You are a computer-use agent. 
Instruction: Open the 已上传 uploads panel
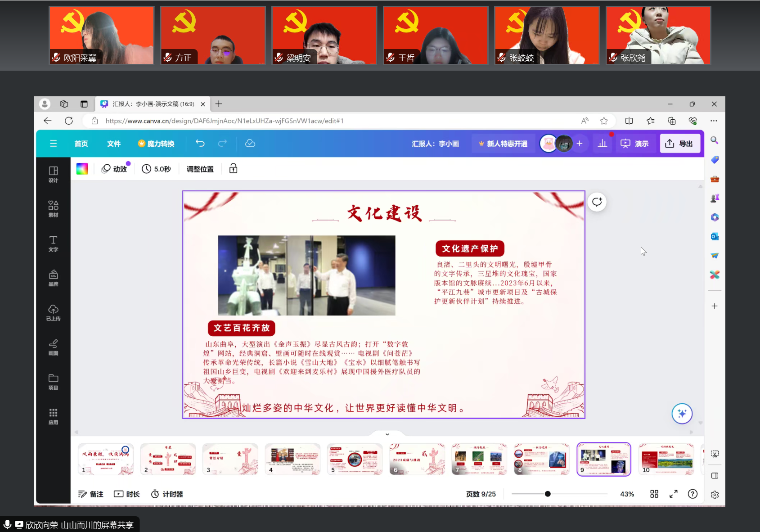coord(53,312)
